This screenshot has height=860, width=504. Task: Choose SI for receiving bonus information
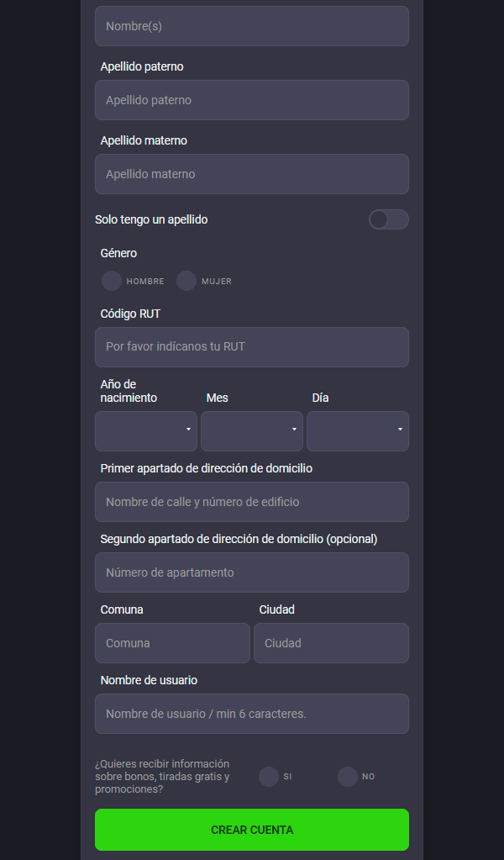pos(269,777)
